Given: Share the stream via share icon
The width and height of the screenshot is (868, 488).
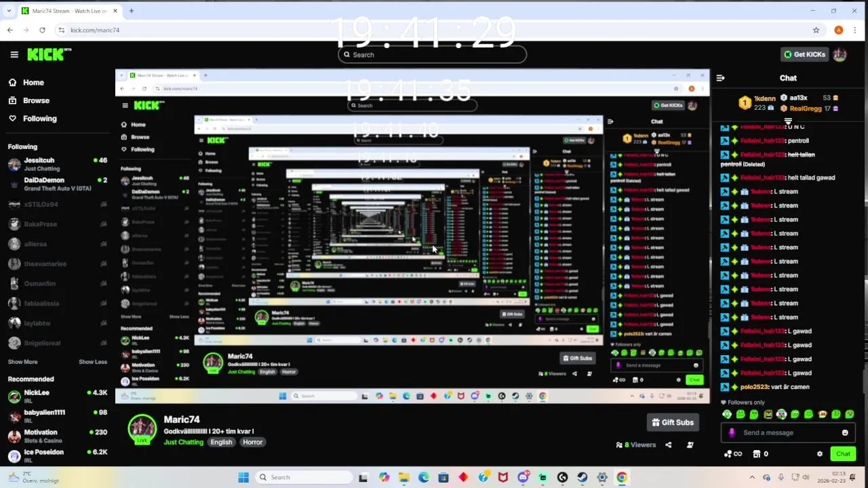Looking at the screenshot, I should tap(668, 445).
